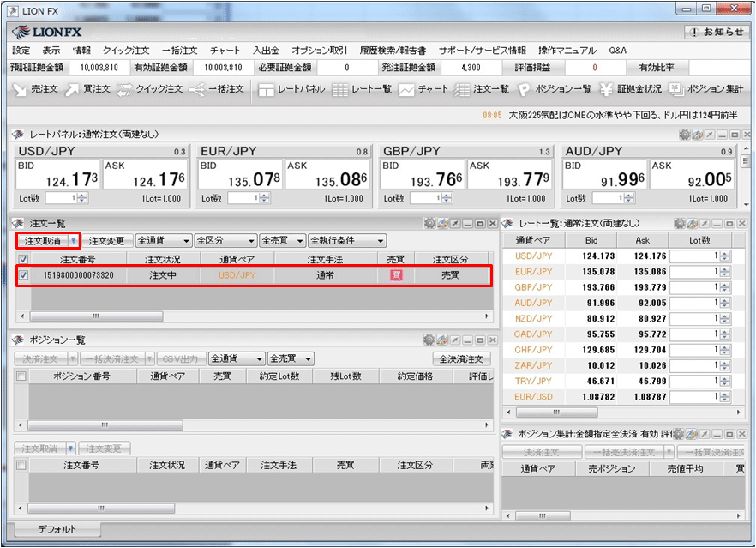
Task: Open 注文一覧 from the toolbar
Action: coord(482,89)
